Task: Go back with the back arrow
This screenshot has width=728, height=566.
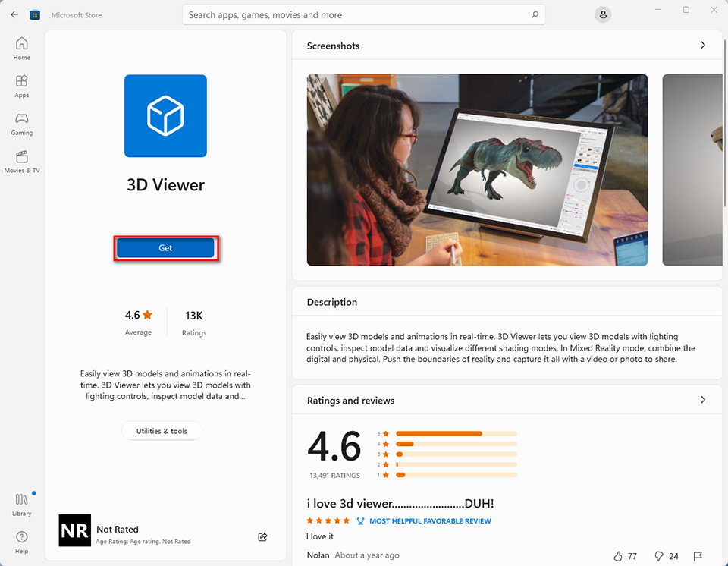Action: pyautogui.click(x=14, y=14)
